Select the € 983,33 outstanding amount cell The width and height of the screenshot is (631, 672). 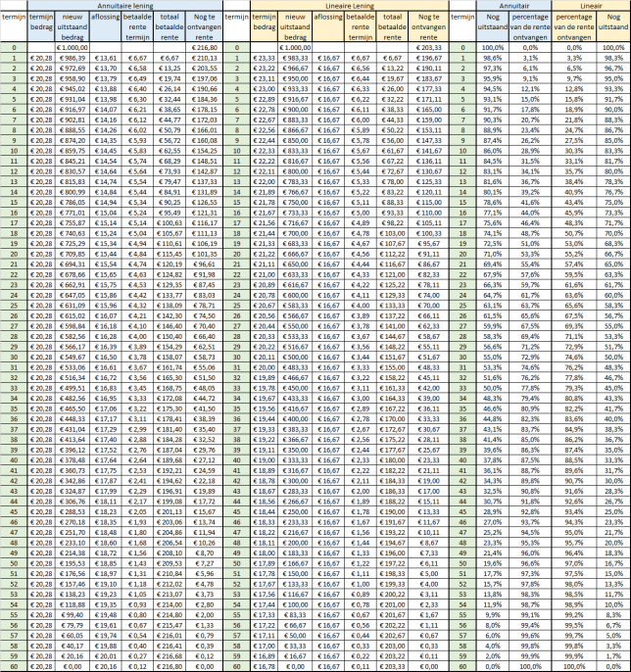[294, 59]
